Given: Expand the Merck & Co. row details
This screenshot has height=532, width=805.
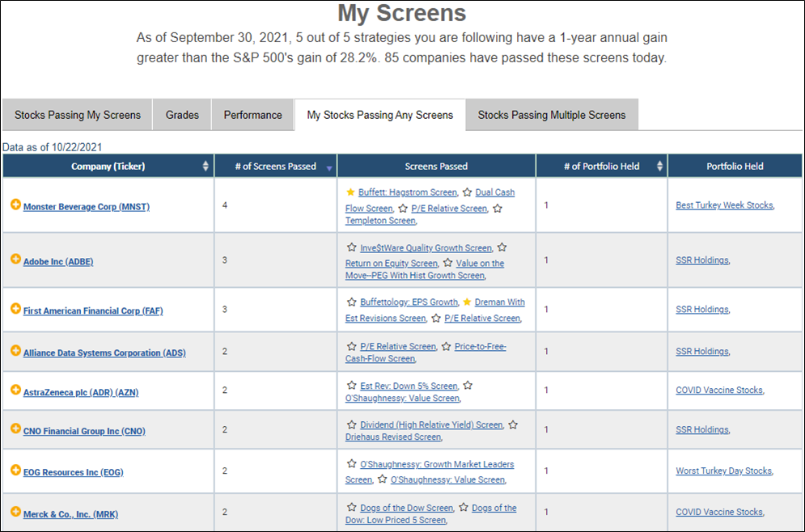Looking at the screenshot, I should [x=15, y=512].
